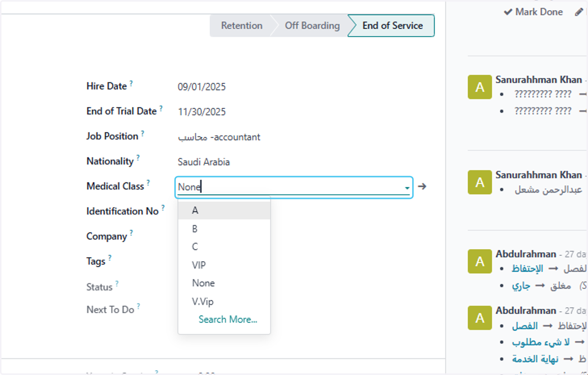Click avatar of Abdulrahman's الفصل to الإحتفاظ message
The width and height of the screenshot is (588, 375).
pos(480,318)
